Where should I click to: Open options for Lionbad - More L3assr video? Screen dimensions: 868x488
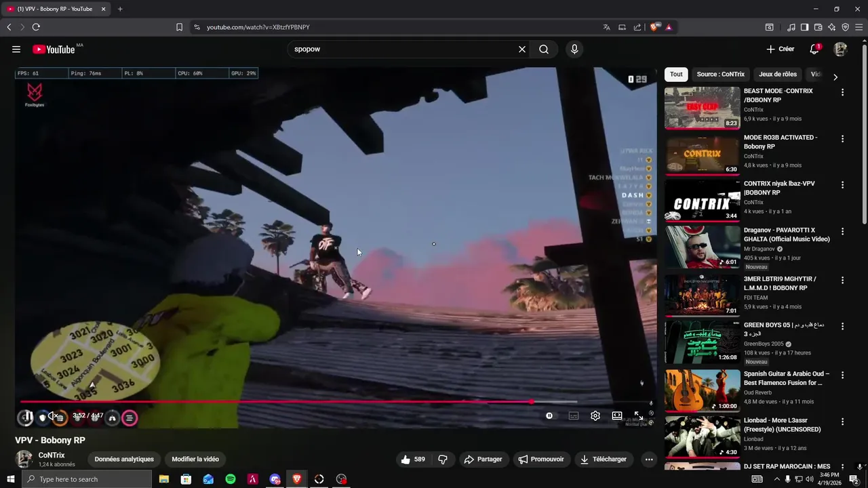(x=842, y=421)
